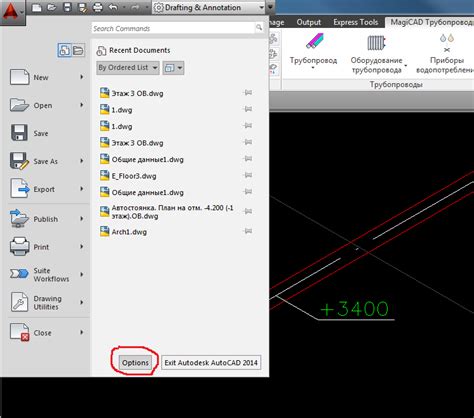Expand the Suite Workflows submenu arrow
The image size is (474, 418).
click(81, 274)
